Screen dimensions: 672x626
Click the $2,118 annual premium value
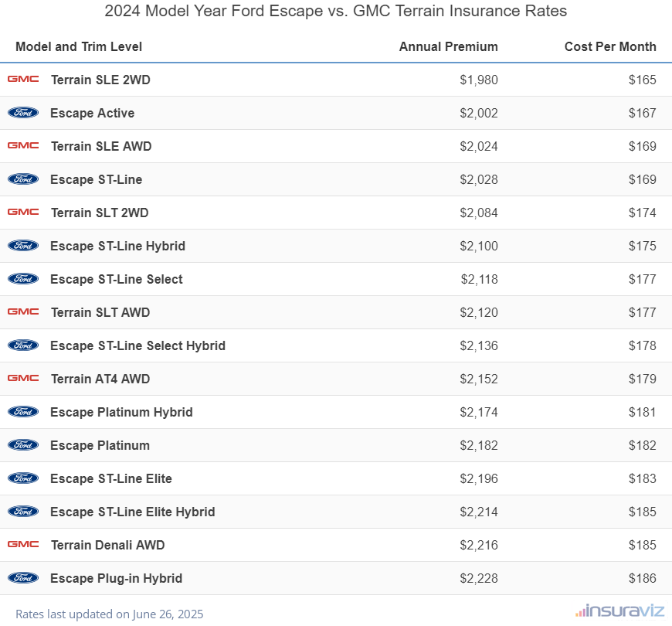coord(479,279)
